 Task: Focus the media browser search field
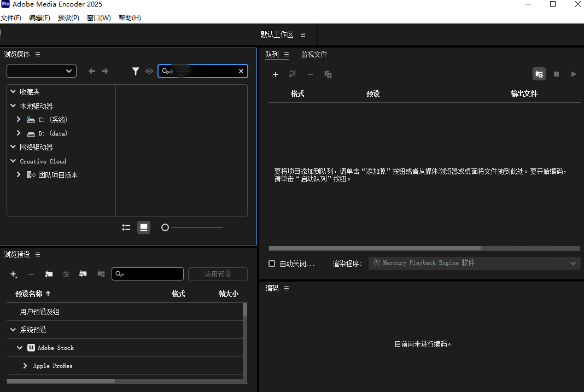point(203,71)
